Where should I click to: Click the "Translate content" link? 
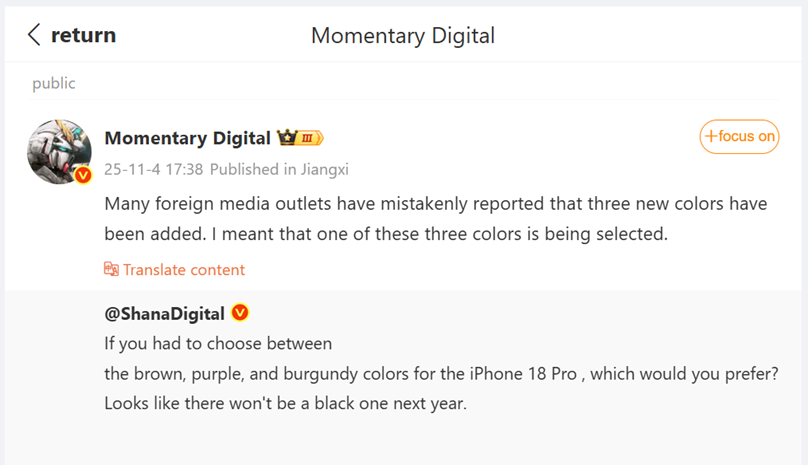coord(183,269)
